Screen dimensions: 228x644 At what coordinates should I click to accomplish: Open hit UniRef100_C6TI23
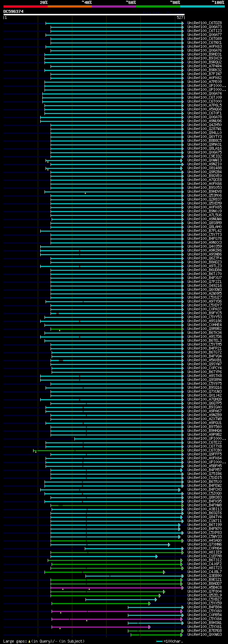point(204,31)
